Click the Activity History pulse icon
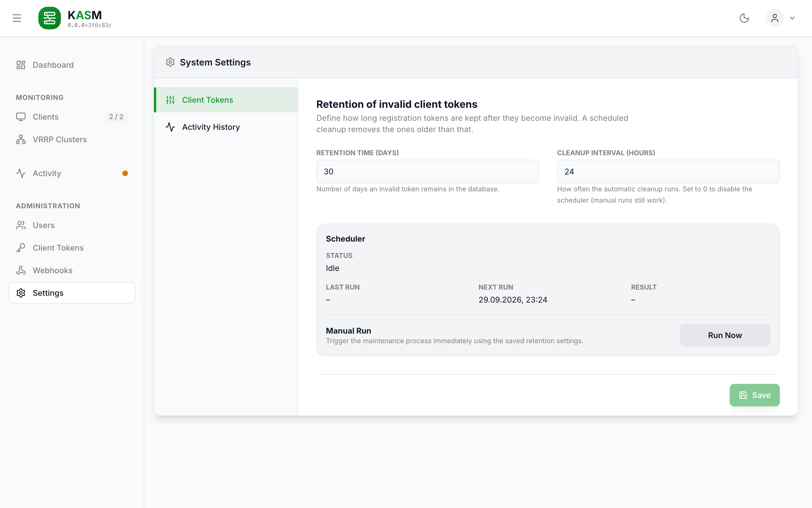This screenshot has height=508, width=812. (170, 127)
